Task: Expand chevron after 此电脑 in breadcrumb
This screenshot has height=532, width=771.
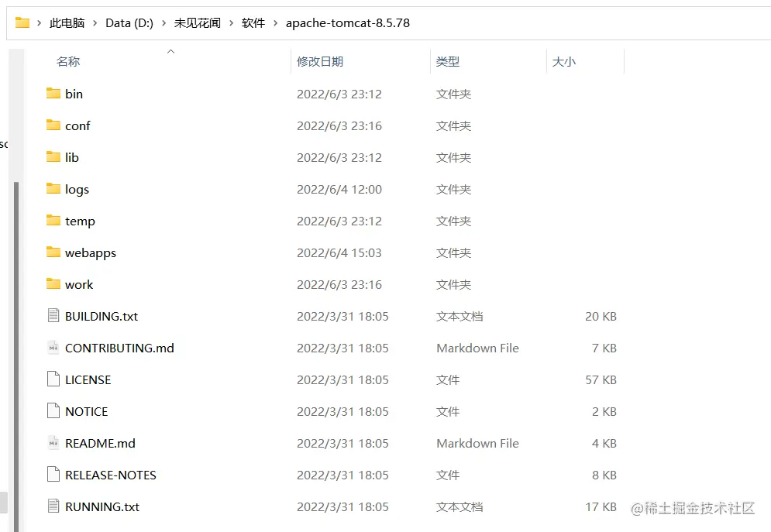Action: coord(95,23)
